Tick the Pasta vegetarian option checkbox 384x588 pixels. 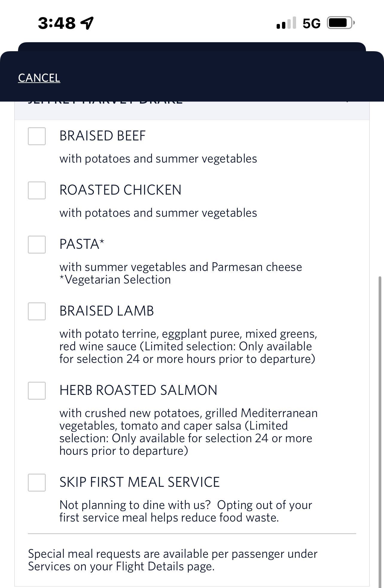[37, 245]
